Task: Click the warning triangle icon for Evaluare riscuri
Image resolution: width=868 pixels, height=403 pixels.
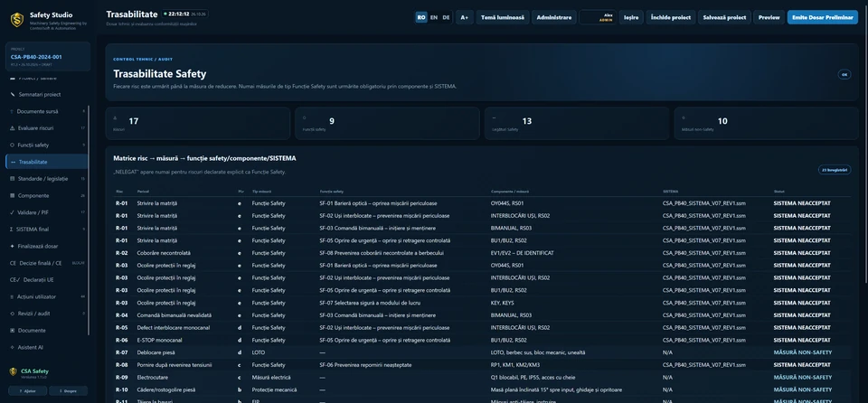Action: coord(13,128)
